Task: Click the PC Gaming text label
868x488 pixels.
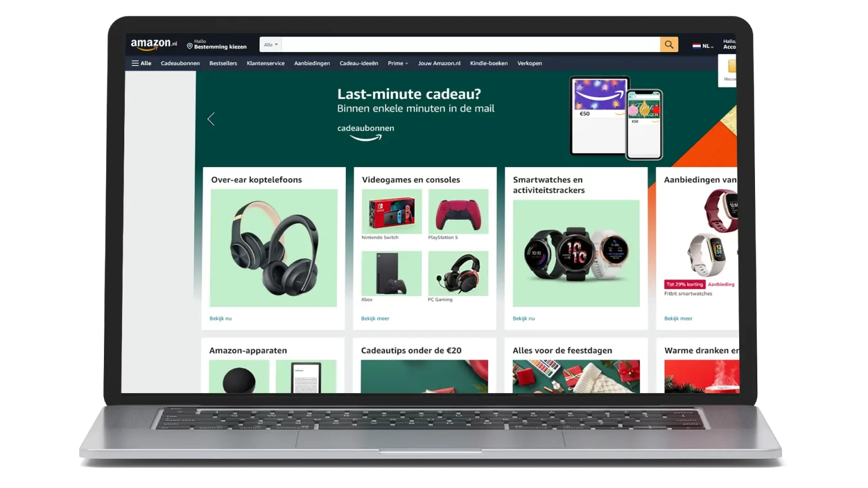Action: (440, 300)
